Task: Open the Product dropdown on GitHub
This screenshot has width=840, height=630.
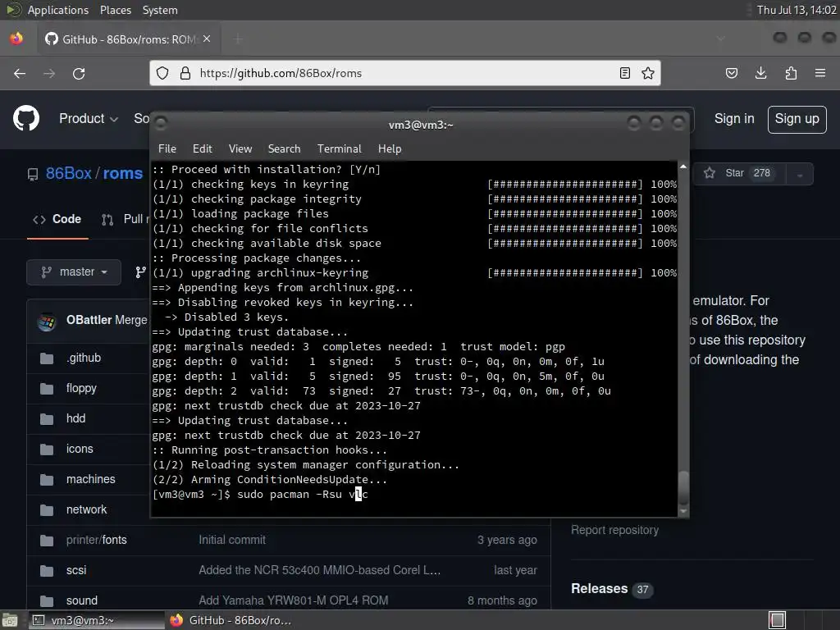Action: click(89, 118)
